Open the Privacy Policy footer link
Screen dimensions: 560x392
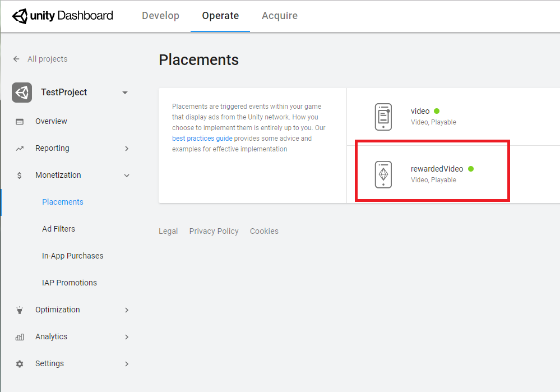coord(214,231)
